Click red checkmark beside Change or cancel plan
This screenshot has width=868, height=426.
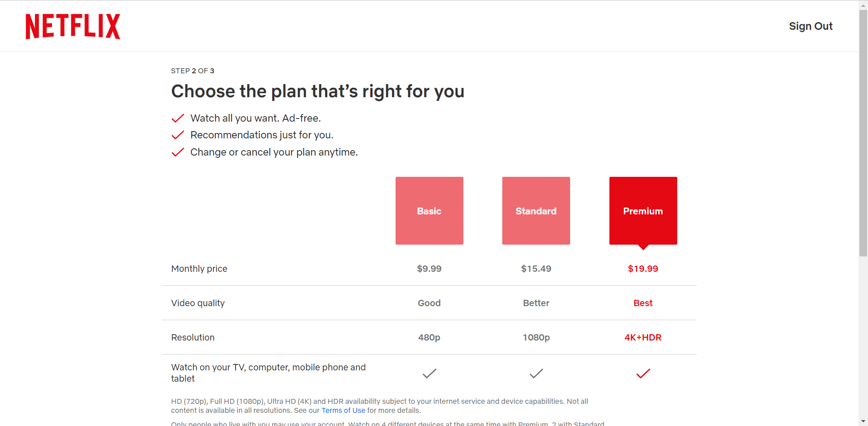pyautogui.click(x=178, y=152)
